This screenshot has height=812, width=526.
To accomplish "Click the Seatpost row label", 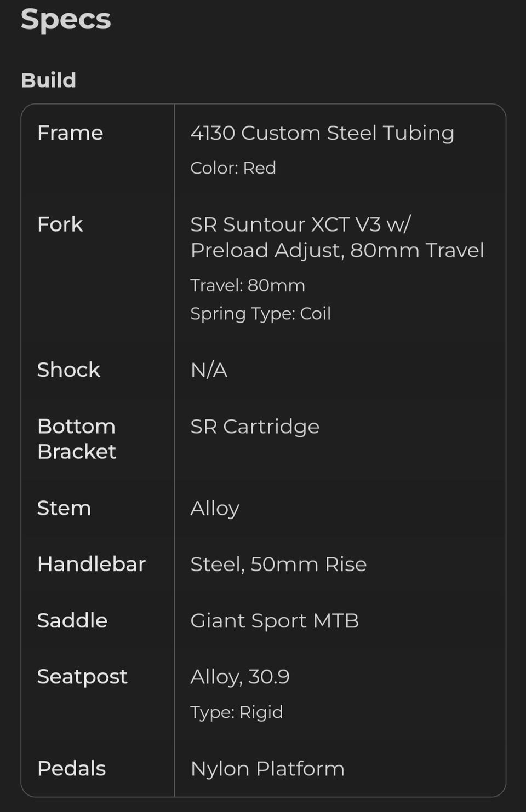I will (x=82, y=677).
